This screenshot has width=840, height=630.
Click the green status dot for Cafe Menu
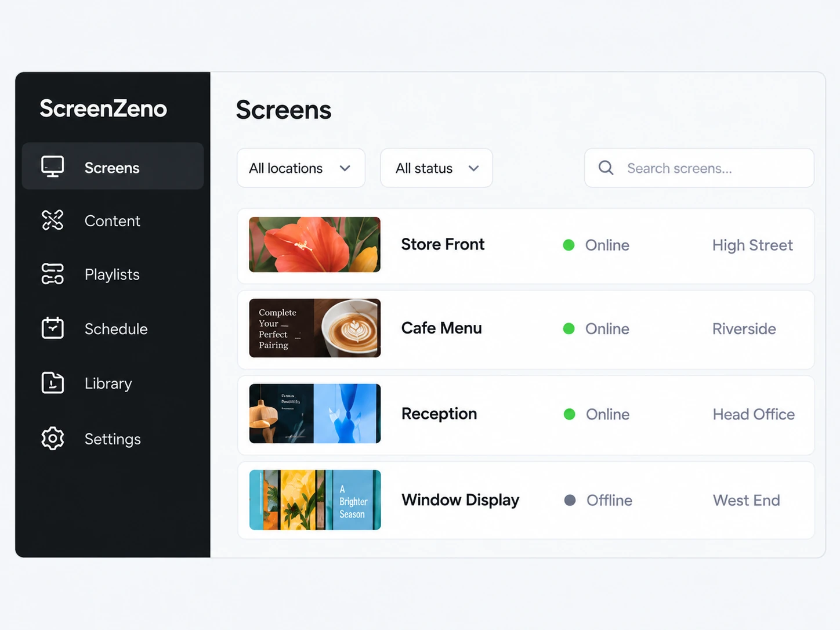tap(569, 328)
